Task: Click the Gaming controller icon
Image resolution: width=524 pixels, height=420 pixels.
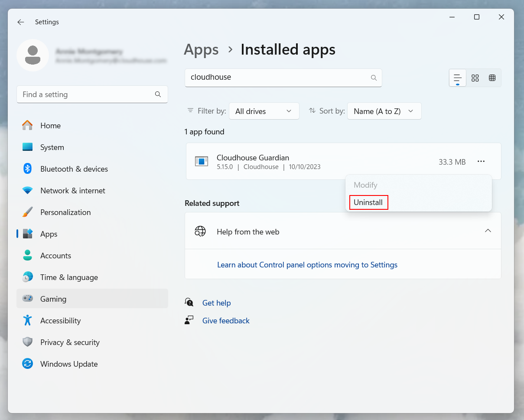Action: [28, 299]
